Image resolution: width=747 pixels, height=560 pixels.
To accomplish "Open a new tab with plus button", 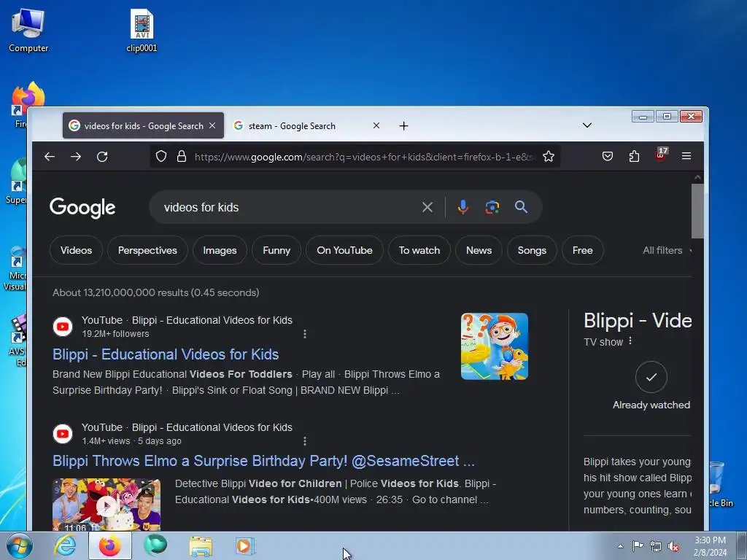I will (x=403, y=125).
